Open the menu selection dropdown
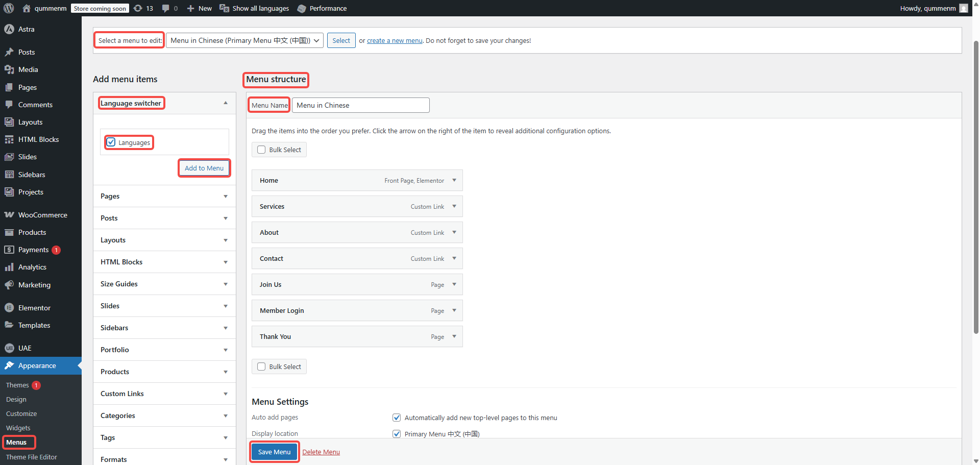The image size is (980, 465). (244, 40)
